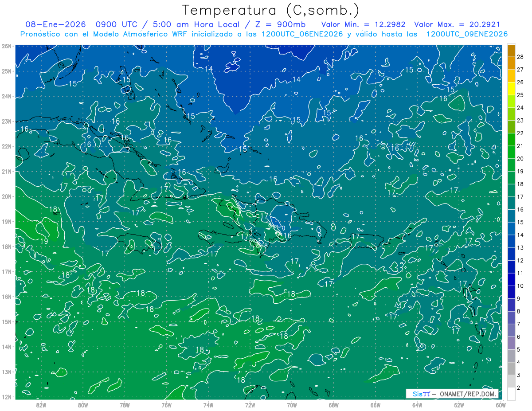Pick the blue colorbar swatch between 13 and 14
This screenshot has width=532, height=411.
511,241
